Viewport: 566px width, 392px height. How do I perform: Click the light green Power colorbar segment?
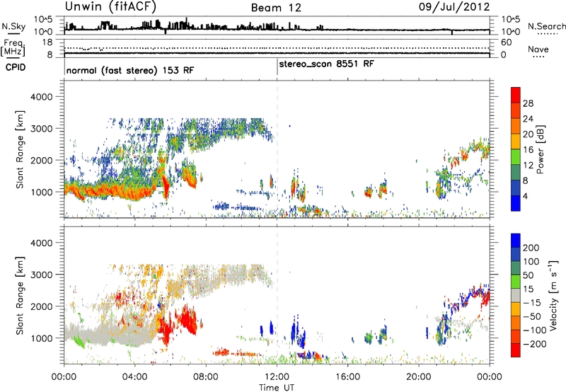click(516, 156)
